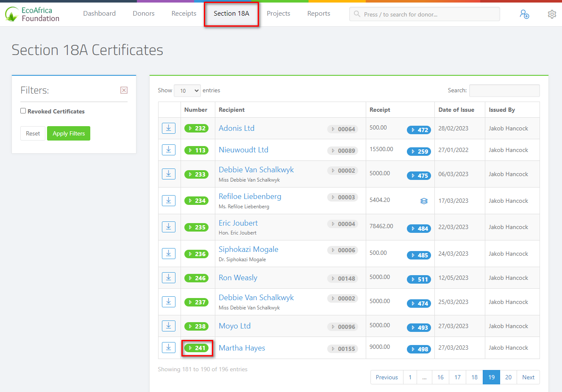Click the magnifier icon in the donor search box

tap(357, 14)
